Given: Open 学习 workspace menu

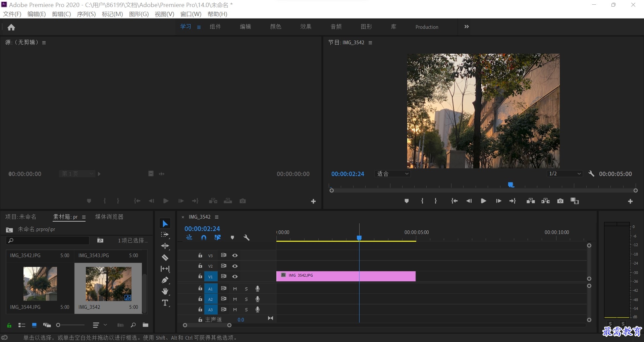Looking at the screenshot, I should pos(199,27).
